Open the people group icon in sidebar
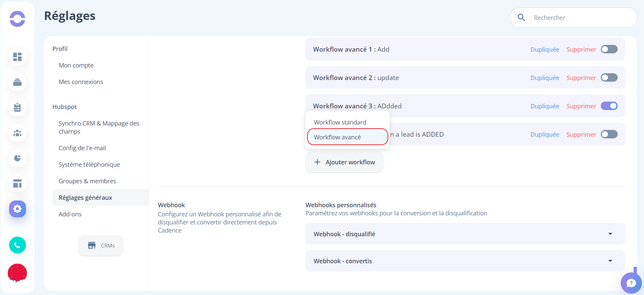 [18, 133]
